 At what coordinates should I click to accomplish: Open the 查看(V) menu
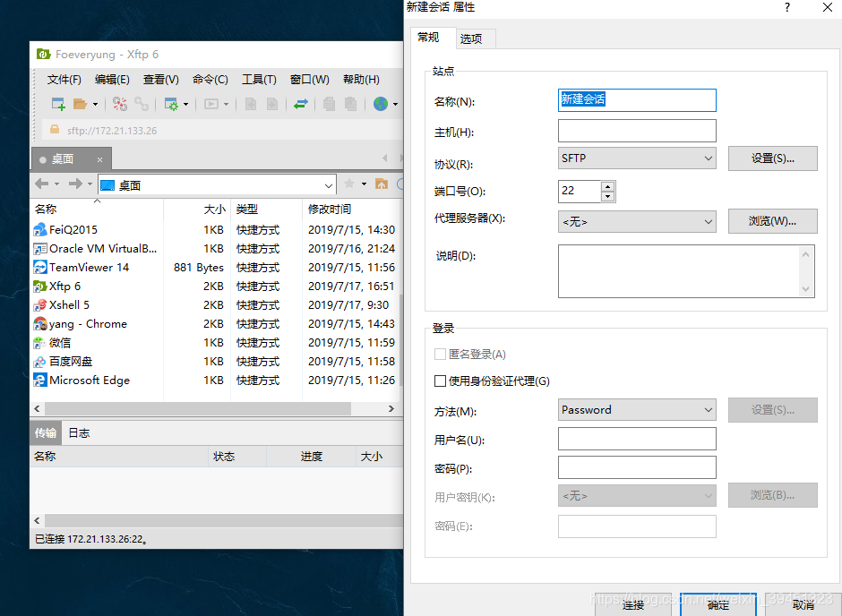coord(160,80)
